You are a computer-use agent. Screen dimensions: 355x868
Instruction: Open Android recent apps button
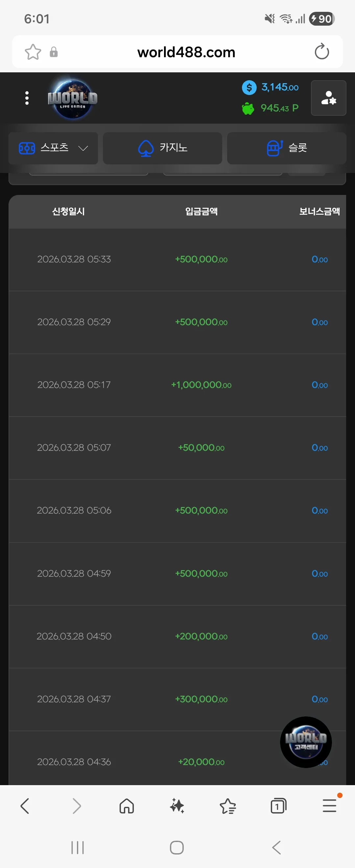pos(78,847)
